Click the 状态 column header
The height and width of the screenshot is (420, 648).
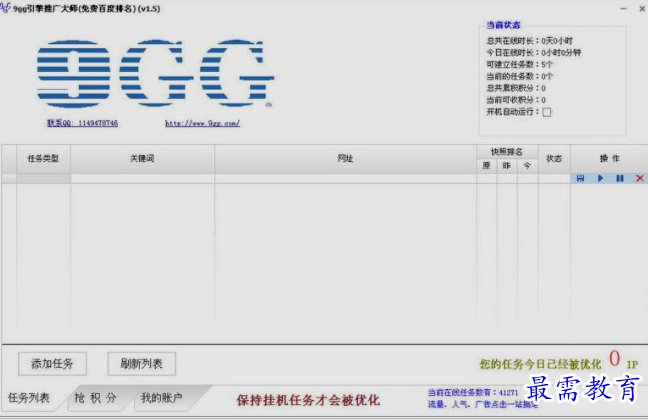[554, 159]
